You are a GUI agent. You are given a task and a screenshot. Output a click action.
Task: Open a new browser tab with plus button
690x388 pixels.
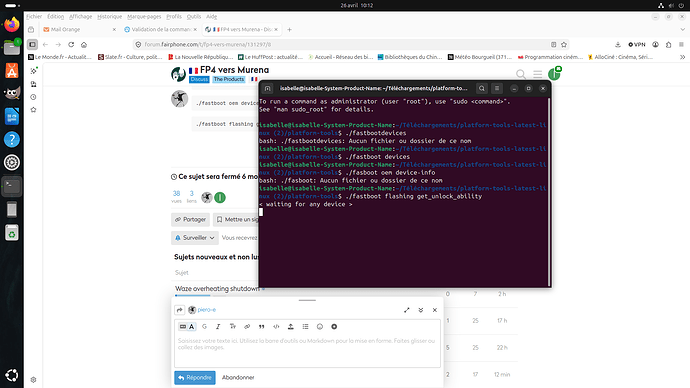pyautogui.click(x=289, y=29)
